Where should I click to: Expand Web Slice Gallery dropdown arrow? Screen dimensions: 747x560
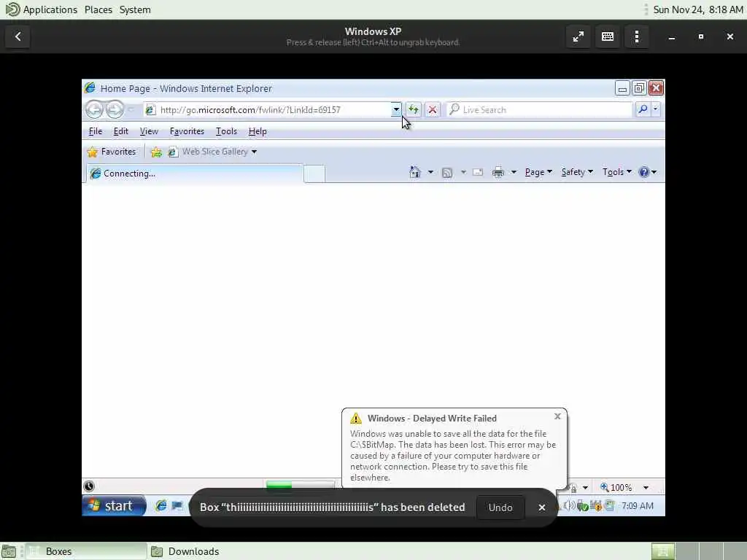coord(254,152)
